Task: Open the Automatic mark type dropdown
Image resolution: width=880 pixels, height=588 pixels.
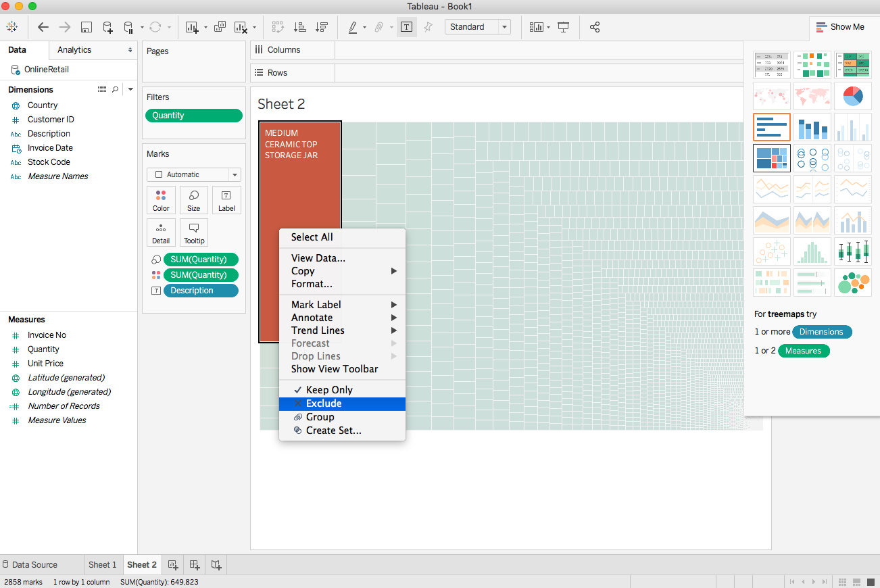Action: pos(194,174)
